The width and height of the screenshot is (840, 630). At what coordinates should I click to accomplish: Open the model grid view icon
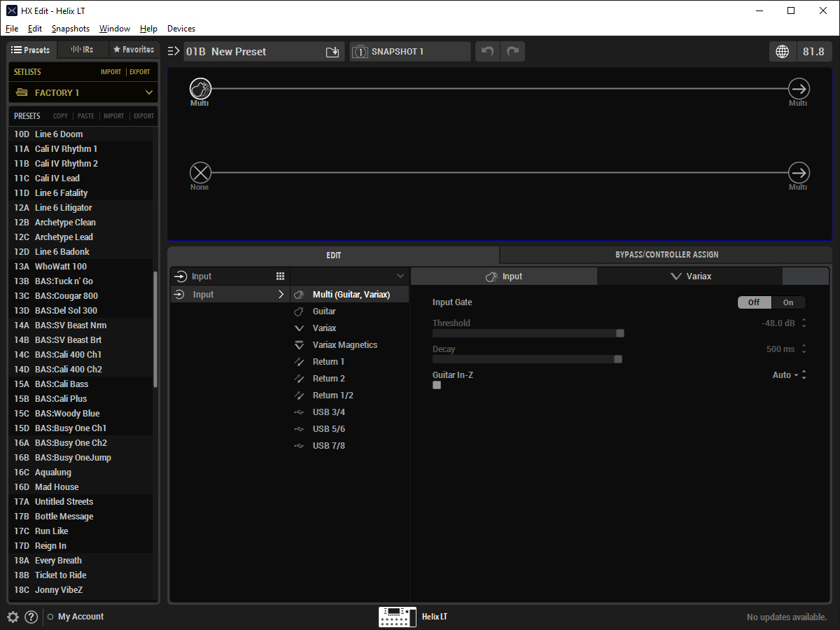click(280, 276)
